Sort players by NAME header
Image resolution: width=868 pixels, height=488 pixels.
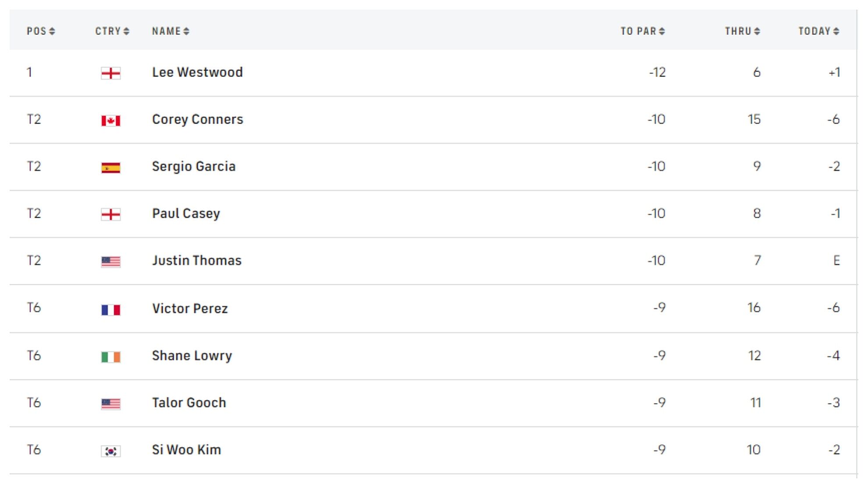(x=171, y=31)
